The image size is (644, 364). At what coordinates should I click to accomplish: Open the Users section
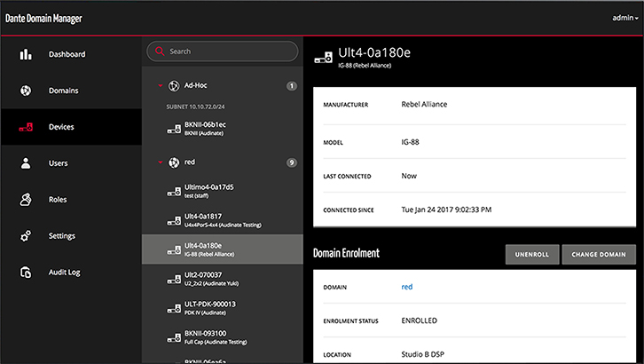click(x=72, y=163)
